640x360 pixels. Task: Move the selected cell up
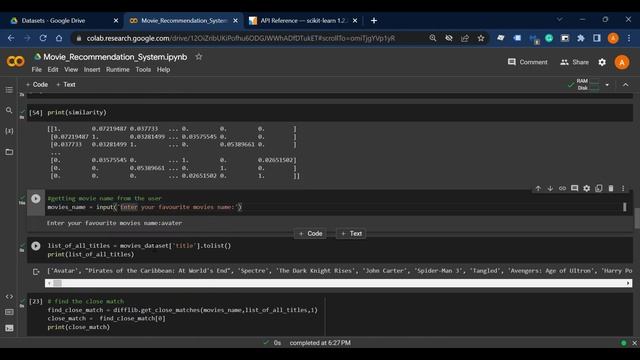coord(538,188)
